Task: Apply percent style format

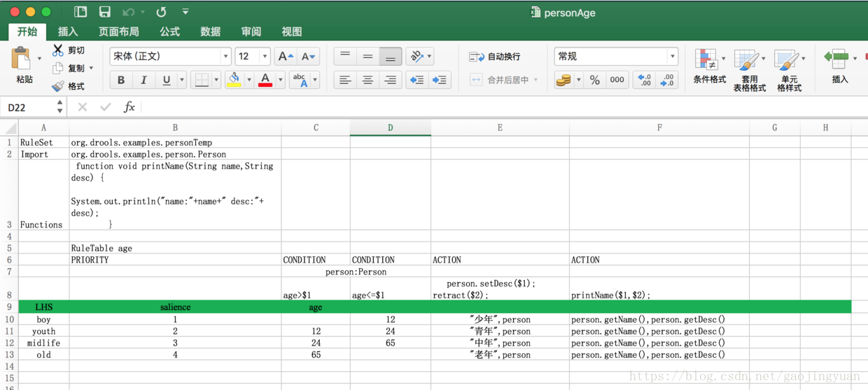Action: click(594, 80)
